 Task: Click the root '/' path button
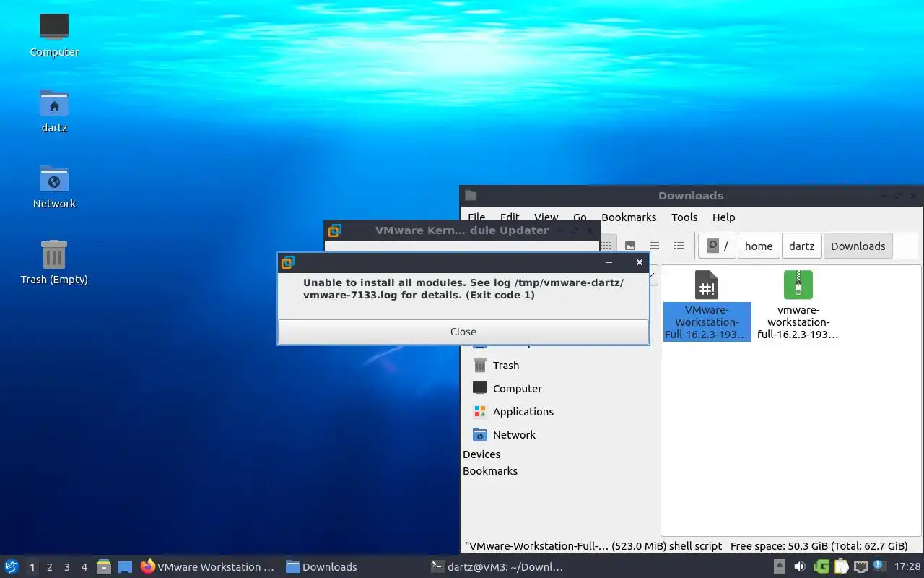coord(717,246)
